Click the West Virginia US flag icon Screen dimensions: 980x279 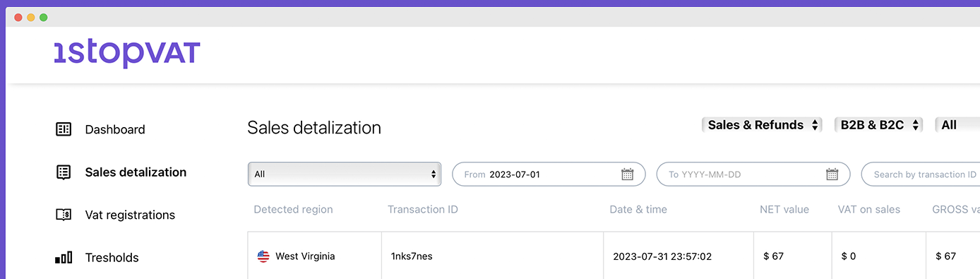tap(263, 256)
